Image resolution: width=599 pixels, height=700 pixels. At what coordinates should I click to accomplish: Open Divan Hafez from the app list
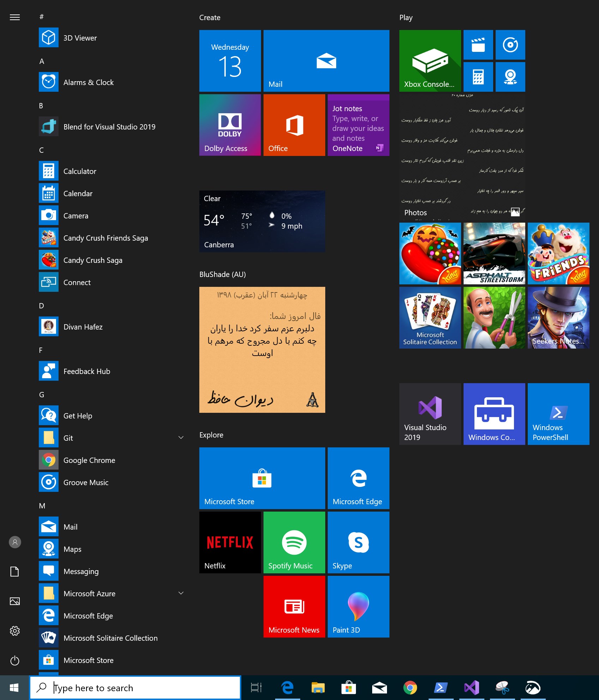point(111,327)
